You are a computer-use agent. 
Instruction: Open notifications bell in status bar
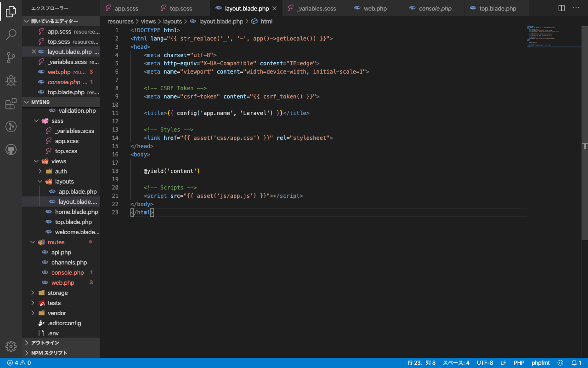576,363
